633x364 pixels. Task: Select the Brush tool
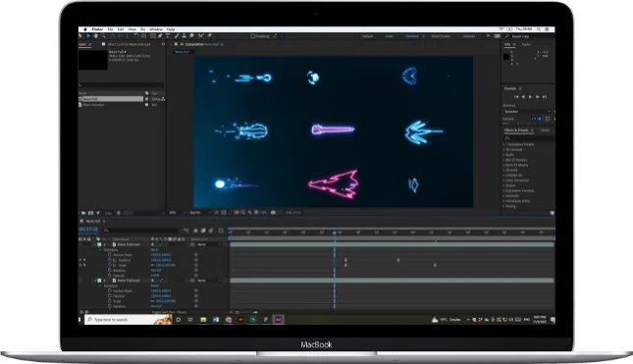[x=177, y=36]
